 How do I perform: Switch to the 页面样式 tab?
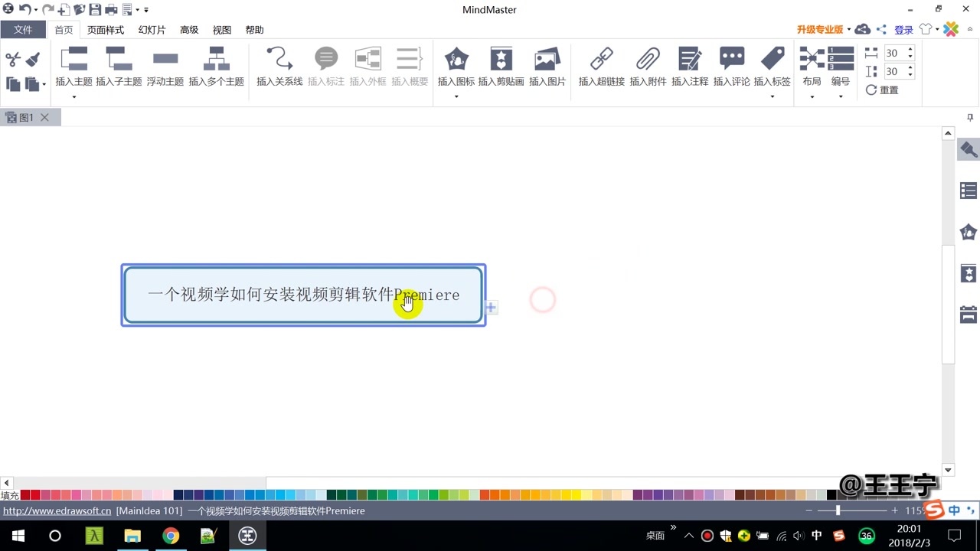pos(106,30)
